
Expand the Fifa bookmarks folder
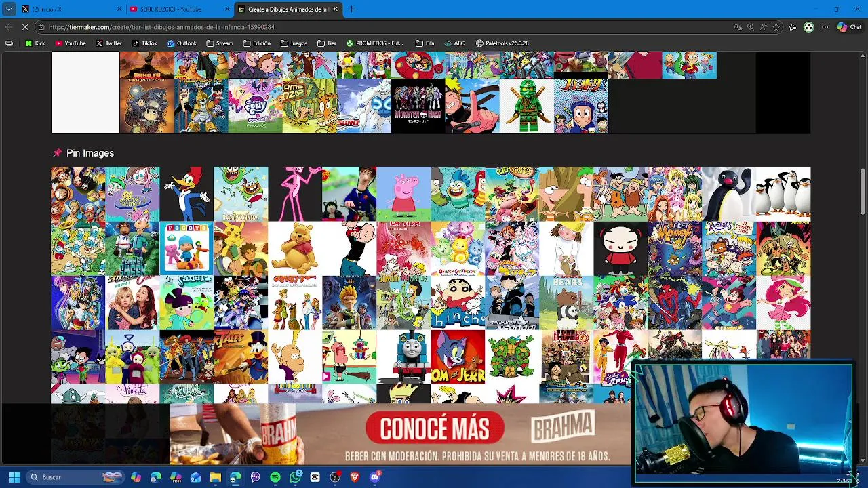click(425, 43)
